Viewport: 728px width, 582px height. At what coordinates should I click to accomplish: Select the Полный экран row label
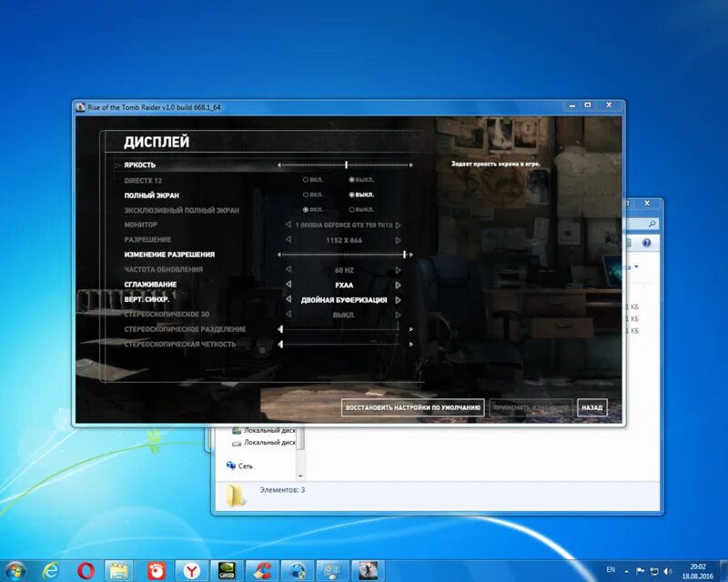tap(151, 196)
